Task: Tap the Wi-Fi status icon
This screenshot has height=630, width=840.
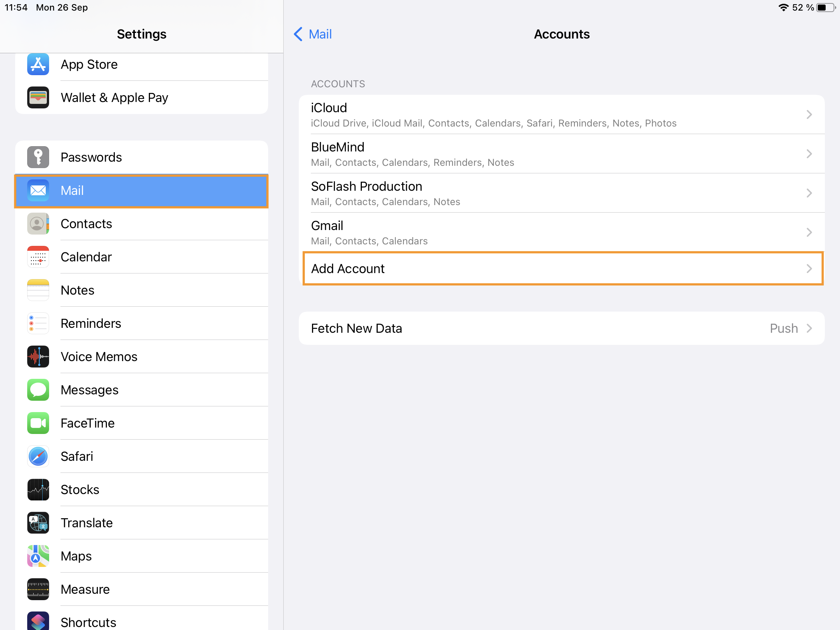Action: (x=783, y=8)
